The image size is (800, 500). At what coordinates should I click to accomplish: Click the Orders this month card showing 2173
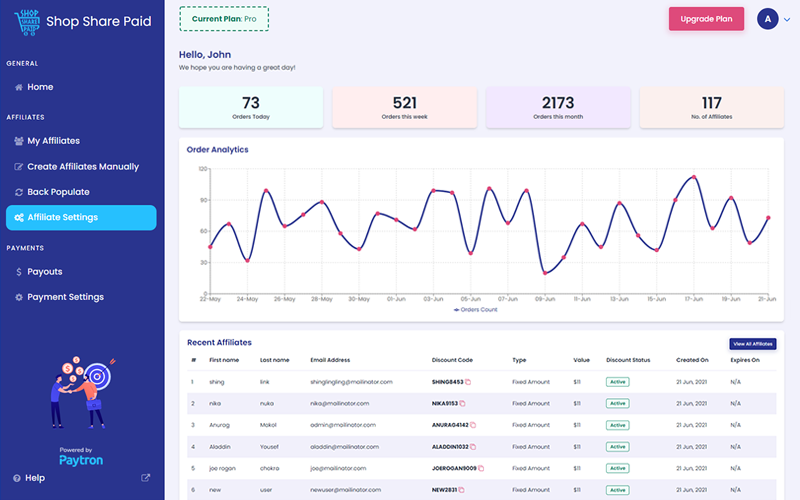(558, 107)
